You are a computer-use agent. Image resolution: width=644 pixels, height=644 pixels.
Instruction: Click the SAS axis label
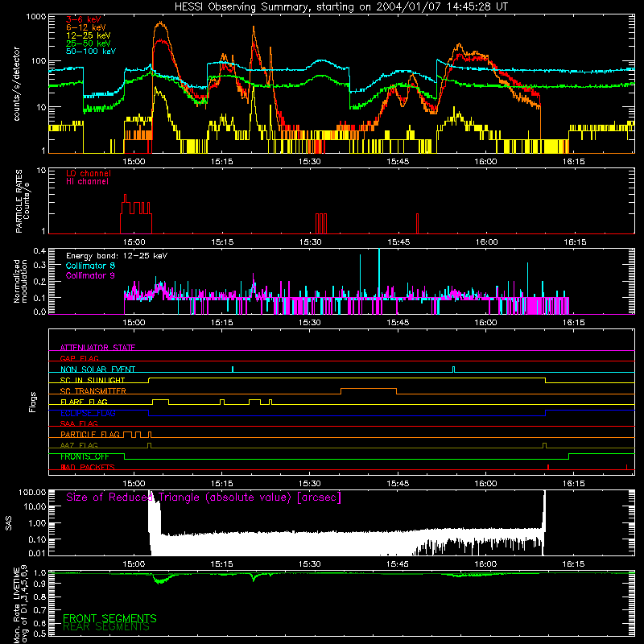click(9, 522)
